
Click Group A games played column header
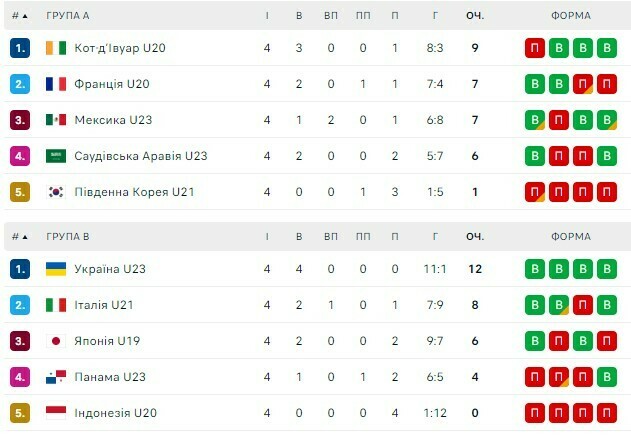[267, 16]
